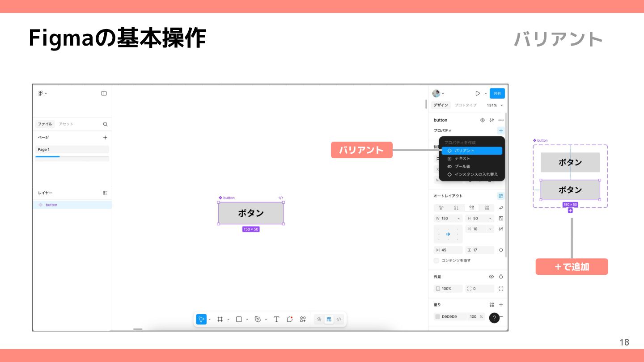
Task: Expand the width W 150 dropdown
Action: point(459,219)
